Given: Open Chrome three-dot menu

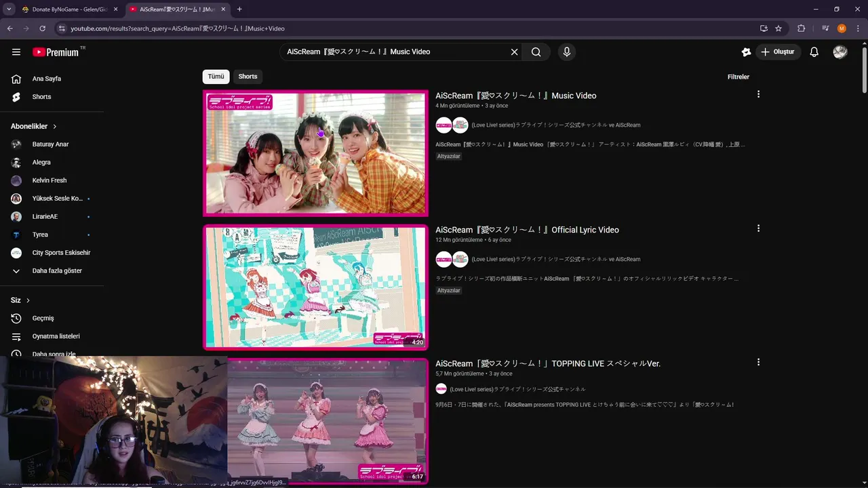Looking at the screenshot, I should click(857, 28).
